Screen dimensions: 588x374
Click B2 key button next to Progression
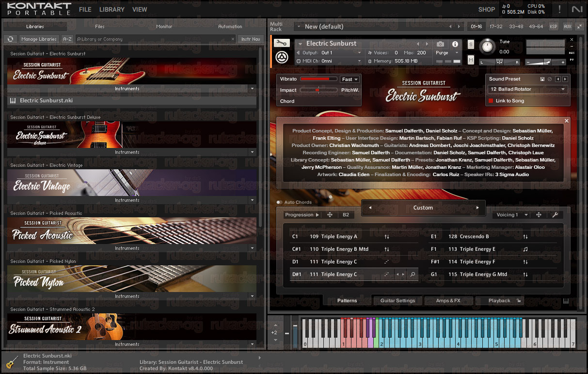[x=346, y=215]
